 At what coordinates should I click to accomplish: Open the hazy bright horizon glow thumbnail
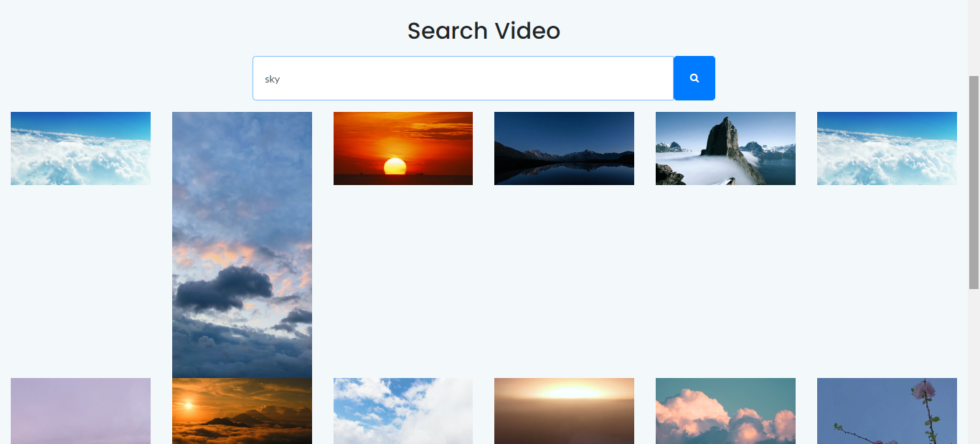tap(564, 411)
